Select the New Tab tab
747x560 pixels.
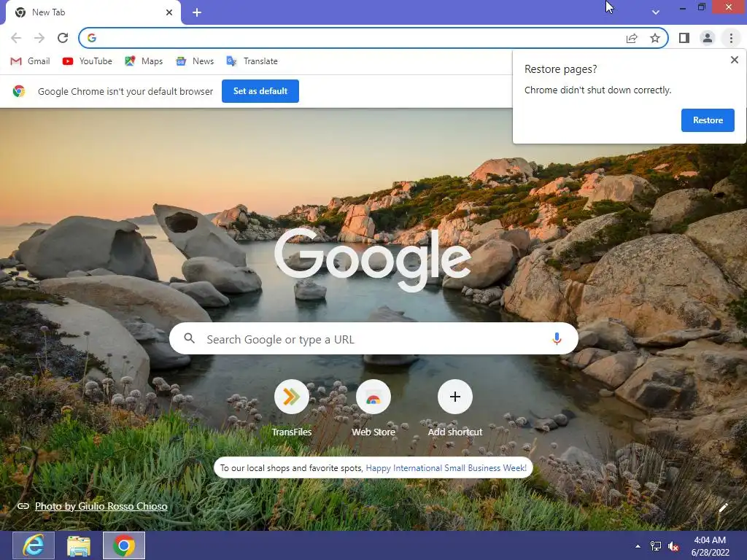tap(93, 13)
